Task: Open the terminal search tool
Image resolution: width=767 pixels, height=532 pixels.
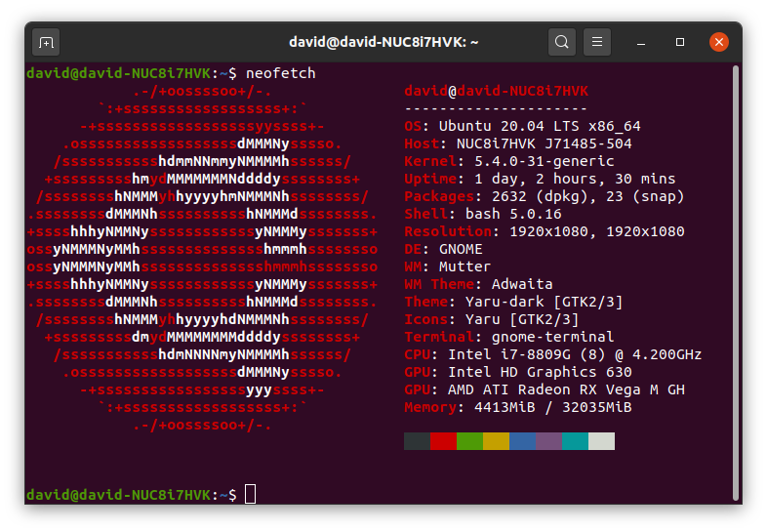Action: [x=561, y=42]
